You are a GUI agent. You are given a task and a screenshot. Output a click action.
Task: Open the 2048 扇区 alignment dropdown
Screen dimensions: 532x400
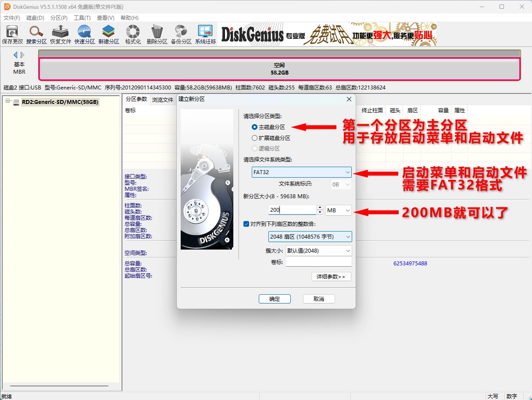tap(310, 237)
